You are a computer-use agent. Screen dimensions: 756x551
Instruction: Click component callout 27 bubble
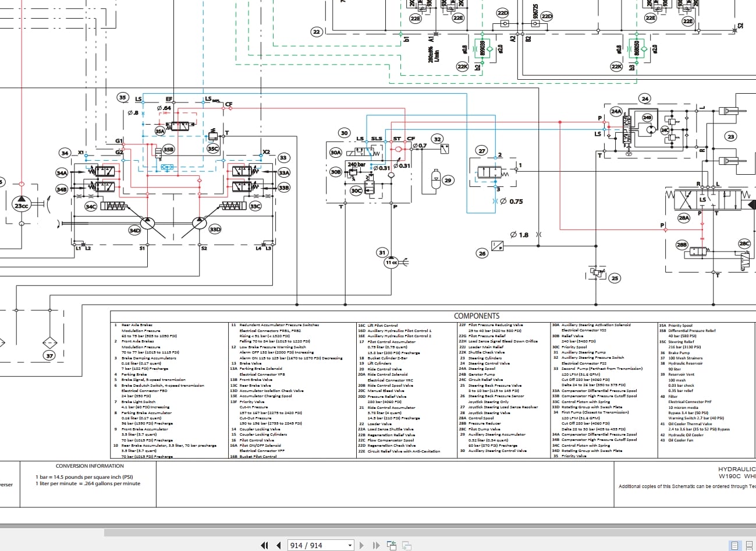click(481, 151)
